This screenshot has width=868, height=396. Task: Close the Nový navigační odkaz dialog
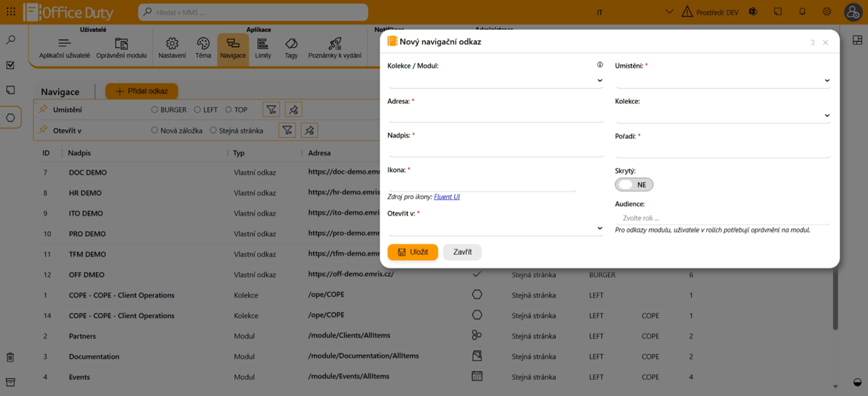[x=826, y=42]
